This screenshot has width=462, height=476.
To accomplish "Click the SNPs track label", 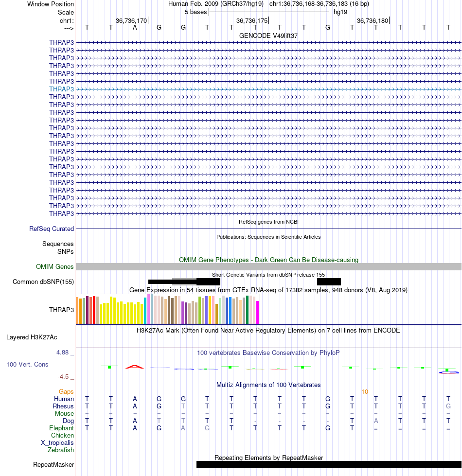I will 65,251.
